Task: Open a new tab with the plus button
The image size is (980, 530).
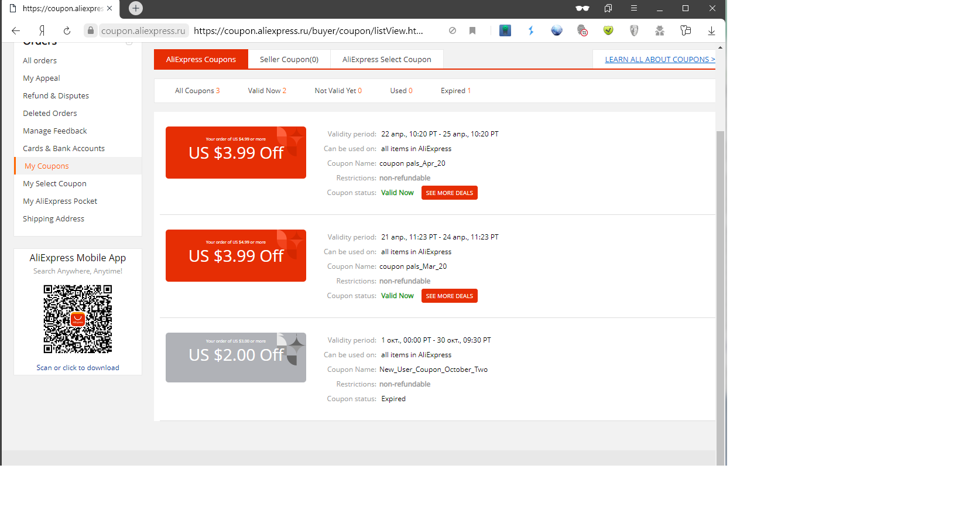Action: [136, 8]
